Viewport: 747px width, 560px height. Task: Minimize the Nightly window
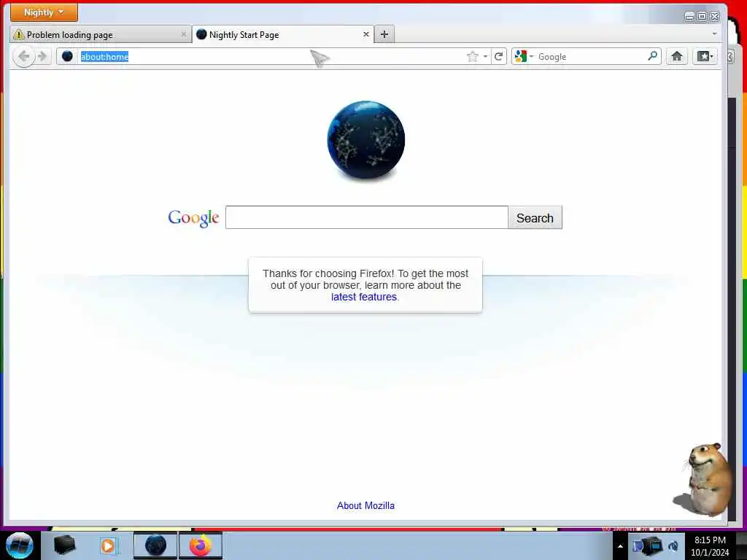pos(689,17)
